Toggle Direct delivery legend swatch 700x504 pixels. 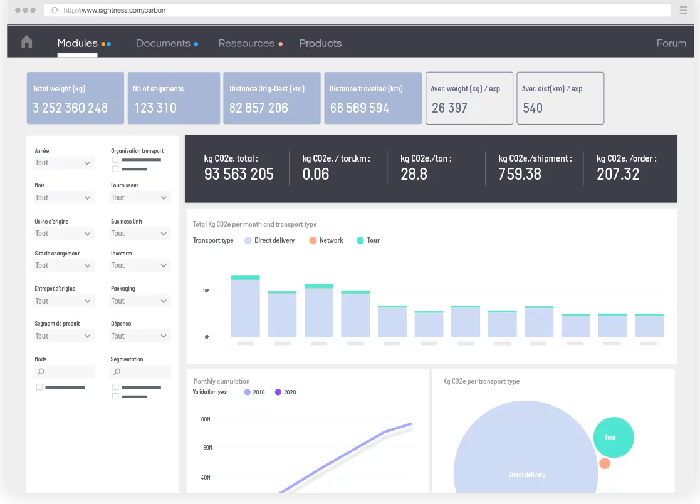click(x=248, y=241)
